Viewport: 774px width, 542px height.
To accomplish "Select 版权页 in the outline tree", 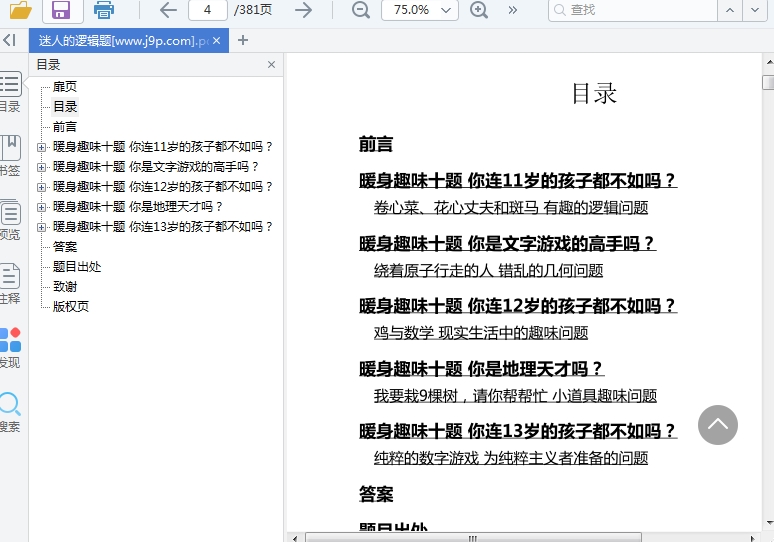I will coord(71,307).
